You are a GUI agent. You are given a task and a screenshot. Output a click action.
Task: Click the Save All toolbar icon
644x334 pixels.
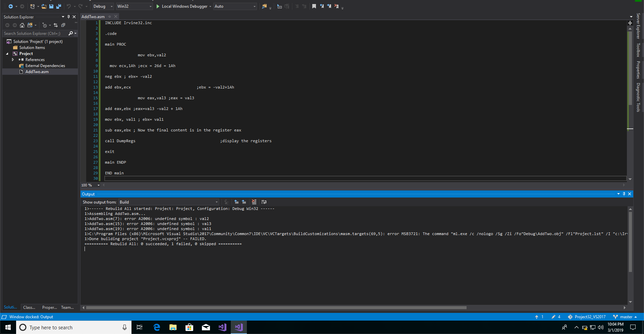[x=59, y=6]
